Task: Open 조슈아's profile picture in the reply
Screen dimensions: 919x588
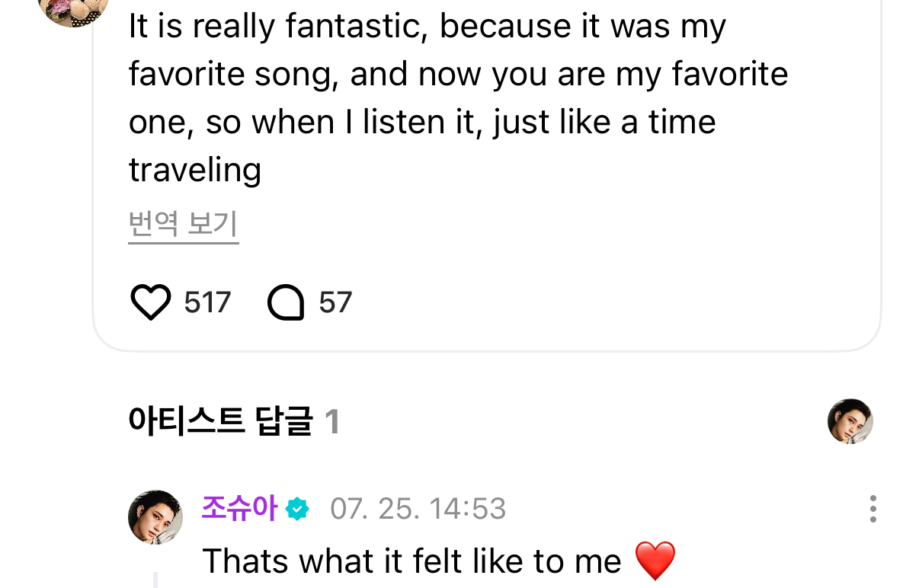Action: [155, 517]
